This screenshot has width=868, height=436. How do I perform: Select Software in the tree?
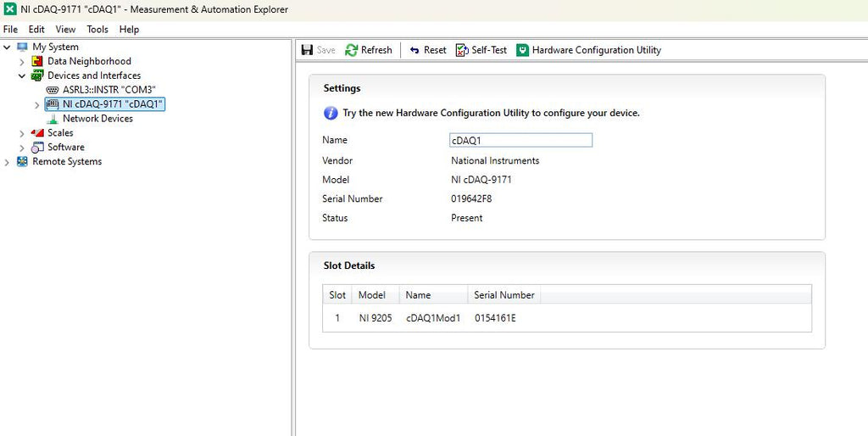click(x=66, y=148)
